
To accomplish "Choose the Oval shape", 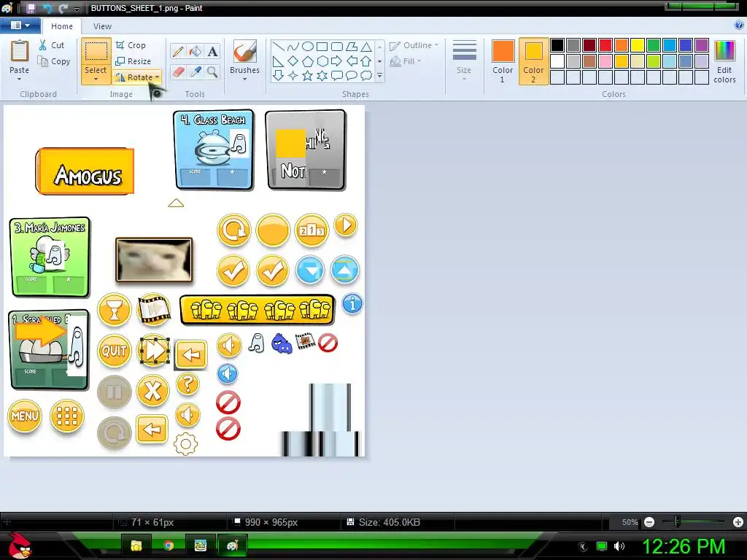I will (308, 46).
